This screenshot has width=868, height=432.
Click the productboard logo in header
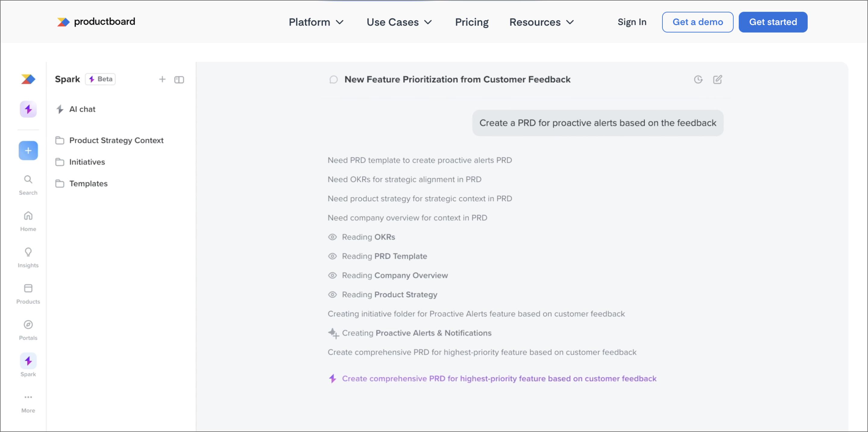coord(96,22)
